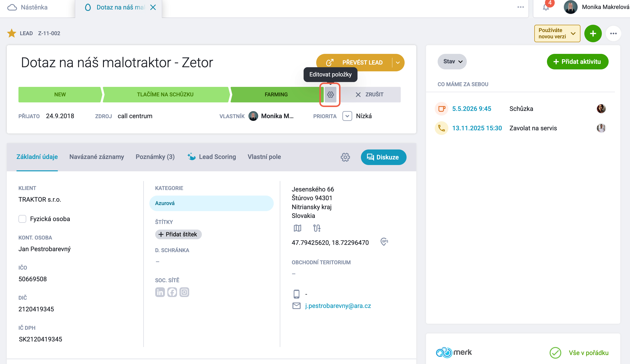Click the route navigation icon
Image resolution: width=630 pixels, height=364 pixels.
(317, 228)
